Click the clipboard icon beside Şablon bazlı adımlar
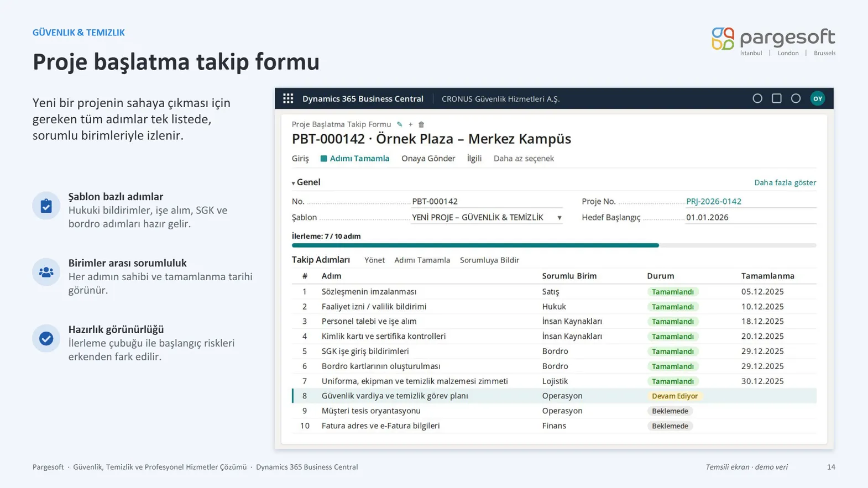868x488 pixels. pos(46,206)
